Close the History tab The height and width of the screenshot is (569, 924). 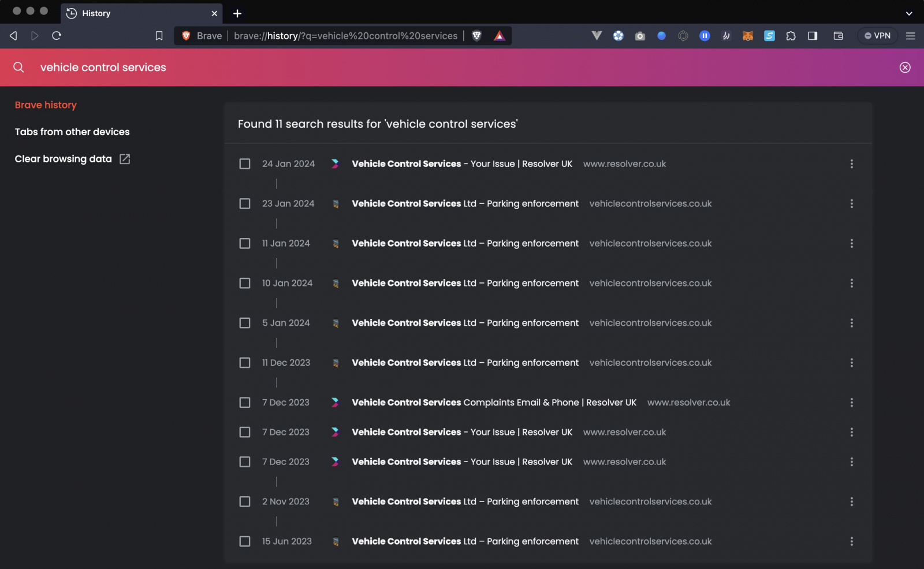click(214, 13)
